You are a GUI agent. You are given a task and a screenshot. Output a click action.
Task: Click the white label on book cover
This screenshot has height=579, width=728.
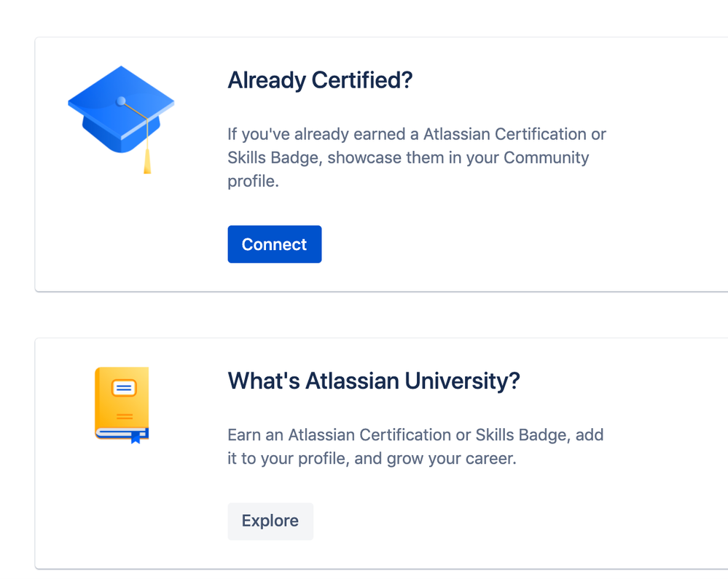point(124,388)
